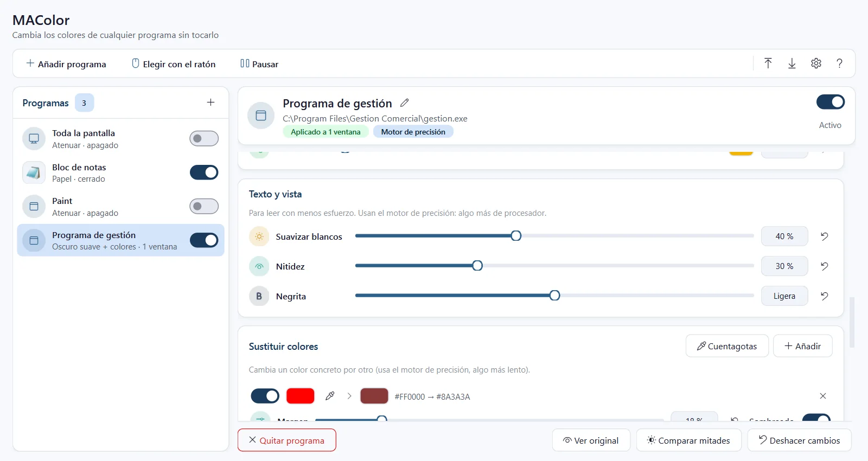Open settings gear icon
Image resolution: width=868 pixels, height=461 pixels.
click(816, 63)
